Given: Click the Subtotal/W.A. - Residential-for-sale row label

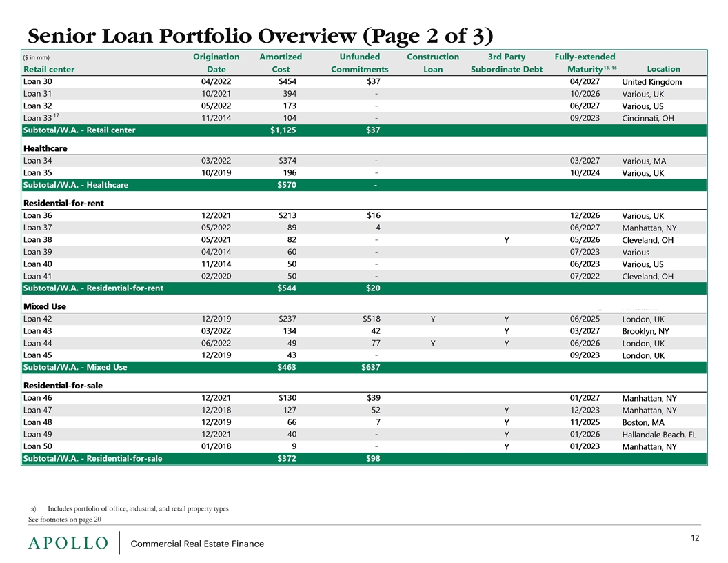Looking at the screenshot, I should 93,458.
